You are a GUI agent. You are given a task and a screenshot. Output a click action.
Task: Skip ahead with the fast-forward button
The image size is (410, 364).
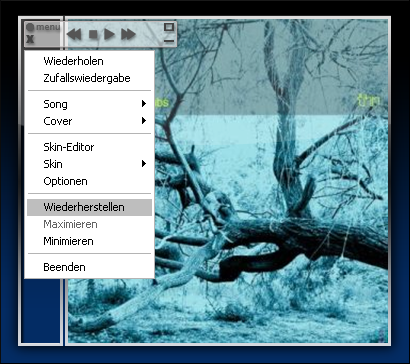tap(128, 34)
